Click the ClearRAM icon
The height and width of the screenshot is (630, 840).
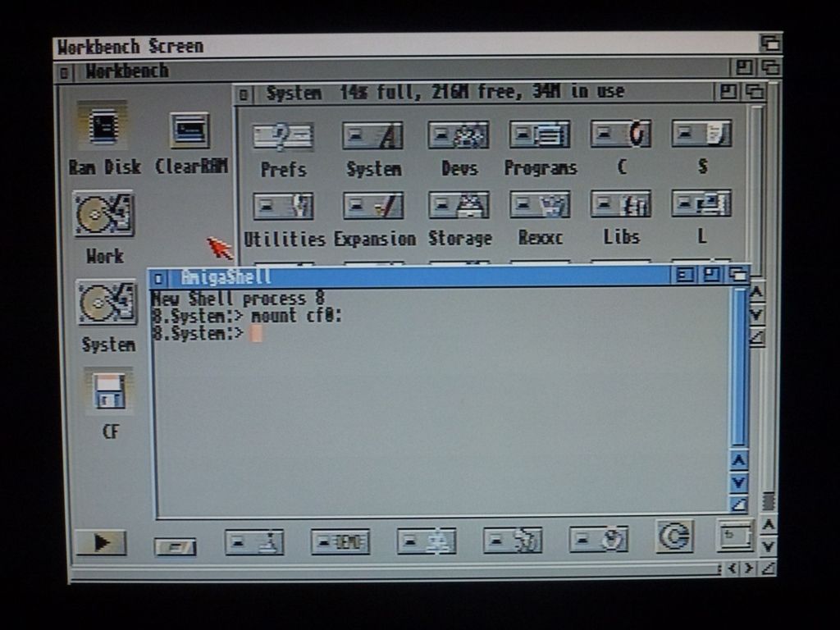189,130
